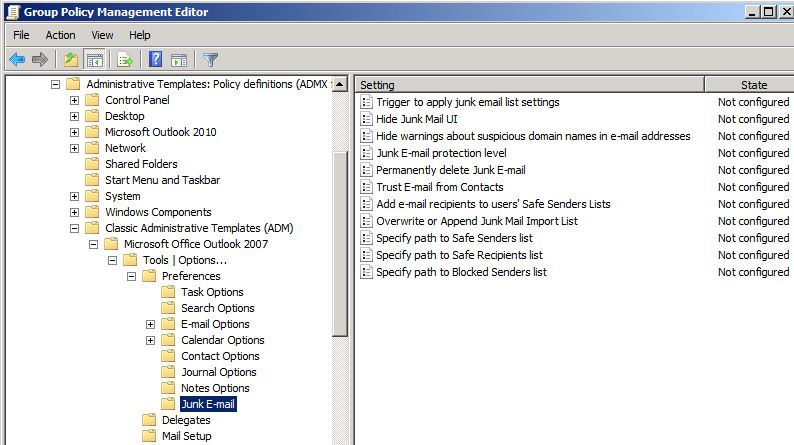Click Group Policy Management Editor title icon

pyautogui.click(x=13, y=12)
